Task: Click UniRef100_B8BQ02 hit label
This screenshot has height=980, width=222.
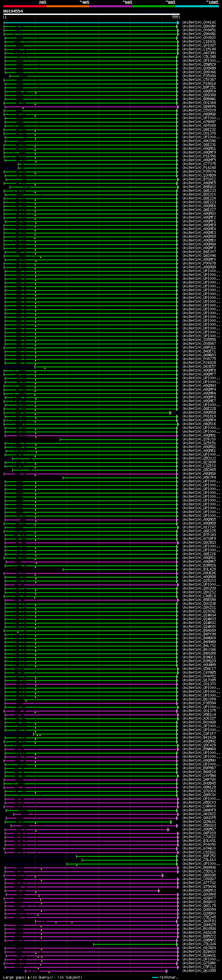Action: (x=199, y=187)
